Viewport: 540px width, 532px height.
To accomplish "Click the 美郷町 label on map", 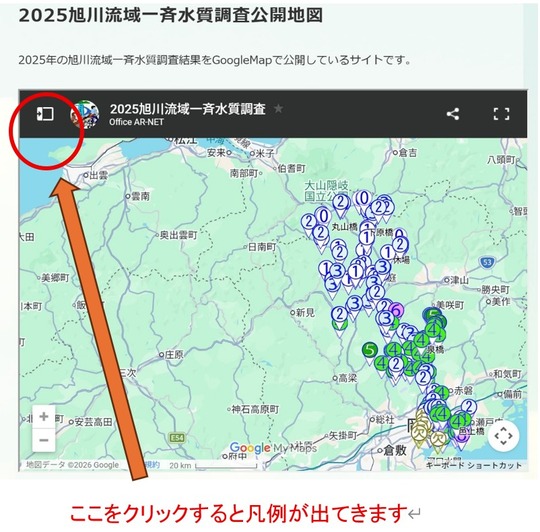I will [53, 278].
